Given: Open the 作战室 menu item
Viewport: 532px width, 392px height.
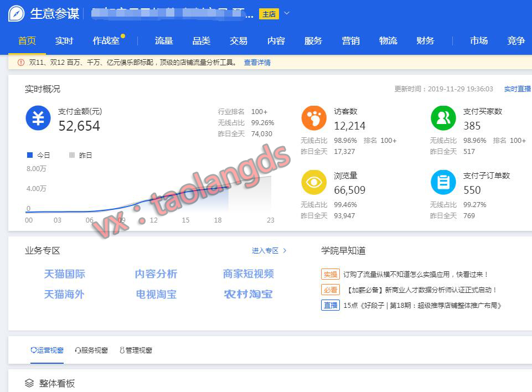Looking at the screenshot, I should pyautogui.click(x=106, y=41).
